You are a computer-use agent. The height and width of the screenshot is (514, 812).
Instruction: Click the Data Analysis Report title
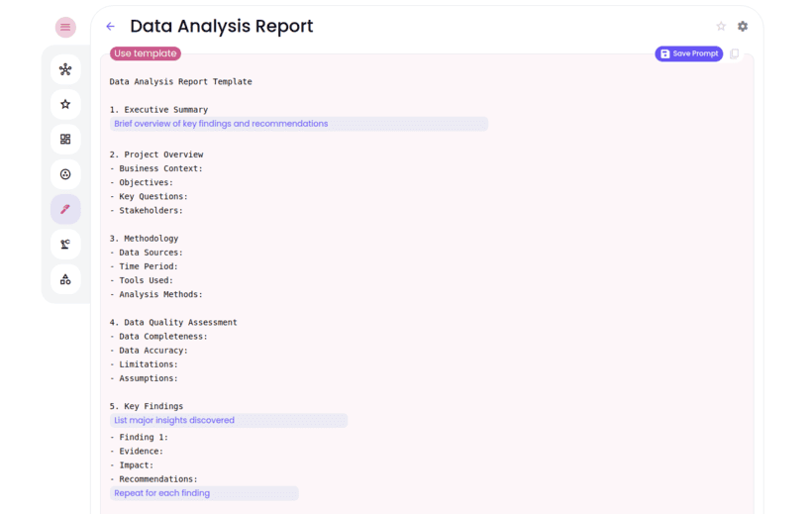[222, 27]
